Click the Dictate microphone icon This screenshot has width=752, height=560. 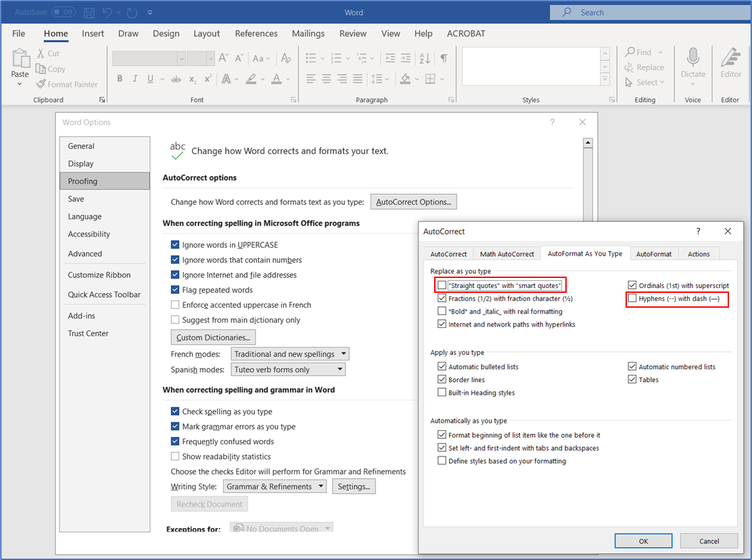(x=692, y=58)
